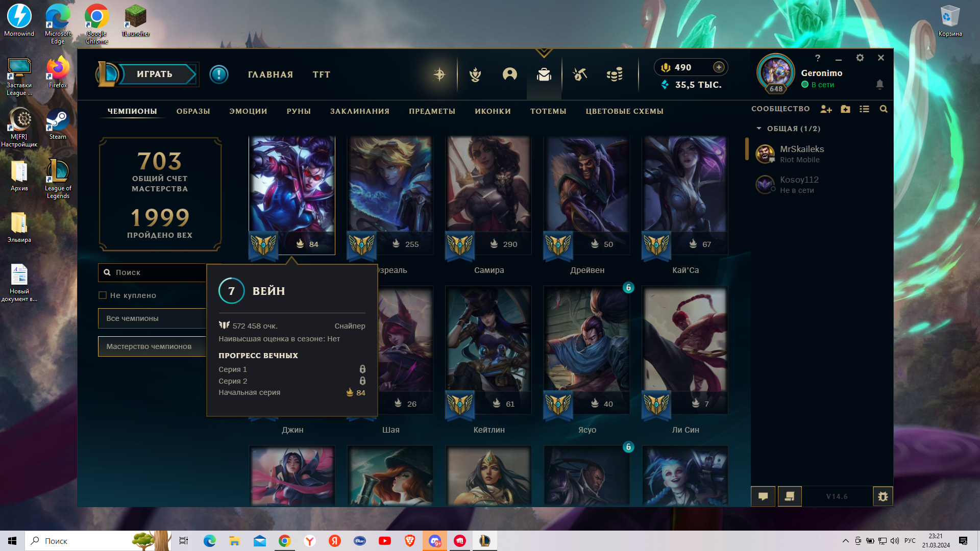Viewport: 980px width, 551px height.
Task: Click the missions panel icon beside chat
Action: [790, 496]
